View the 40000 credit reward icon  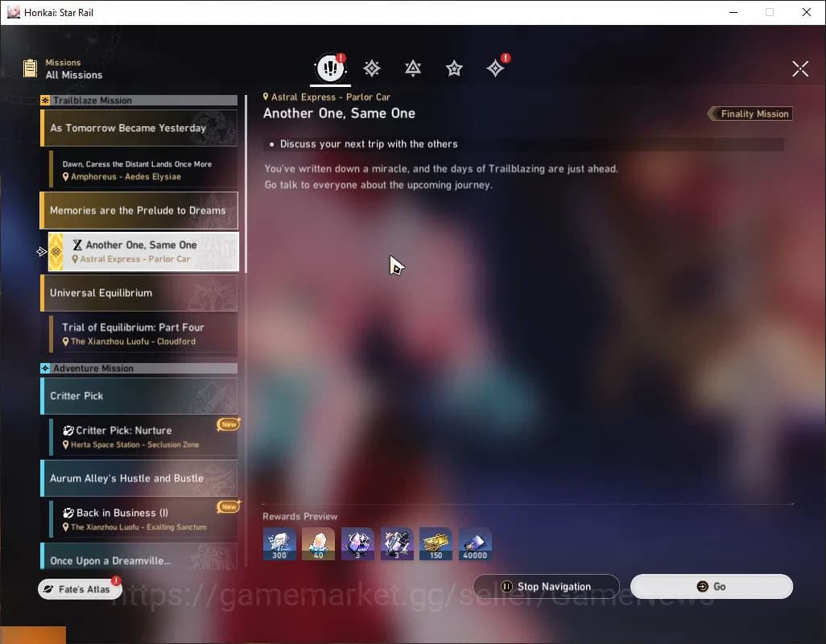coord(475,543)
